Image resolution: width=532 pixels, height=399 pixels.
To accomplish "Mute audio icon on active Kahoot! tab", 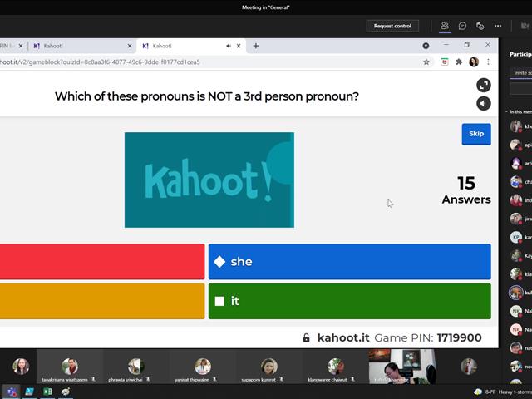I will pos(229,46).
